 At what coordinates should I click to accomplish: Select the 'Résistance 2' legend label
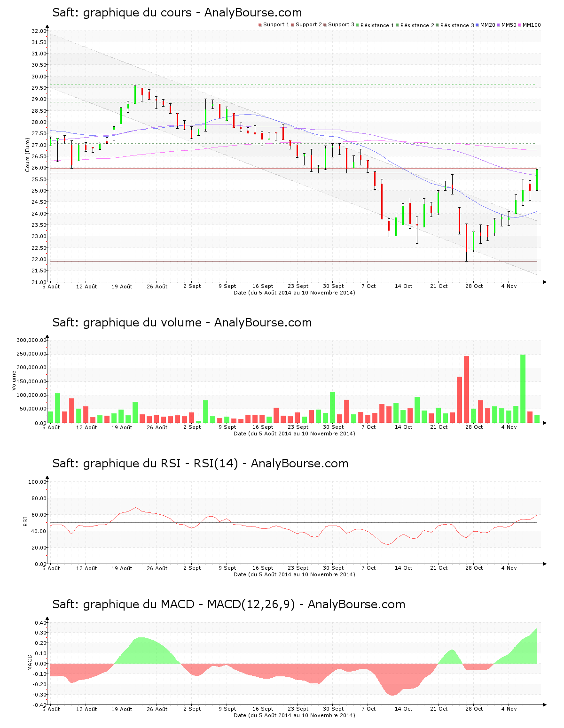click(x=417, y=25)
